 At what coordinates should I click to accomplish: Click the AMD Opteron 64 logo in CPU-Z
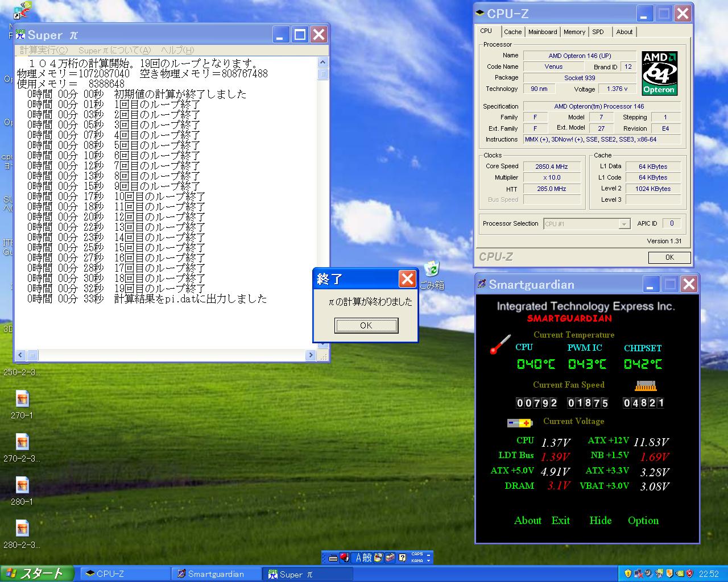659,73
